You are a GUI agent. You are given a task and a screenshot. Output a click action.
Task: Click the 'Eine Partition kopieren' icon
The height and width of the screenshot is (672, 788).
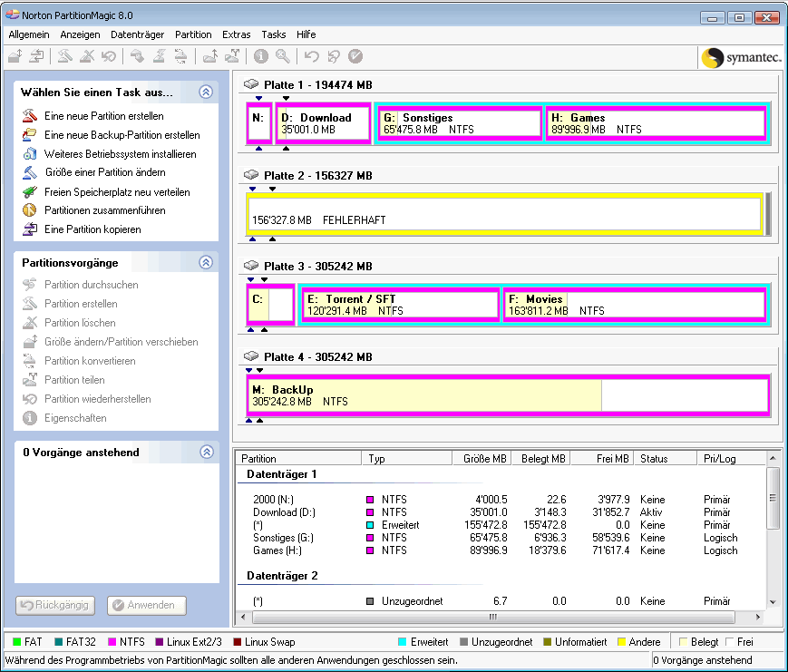pos(29,229)
